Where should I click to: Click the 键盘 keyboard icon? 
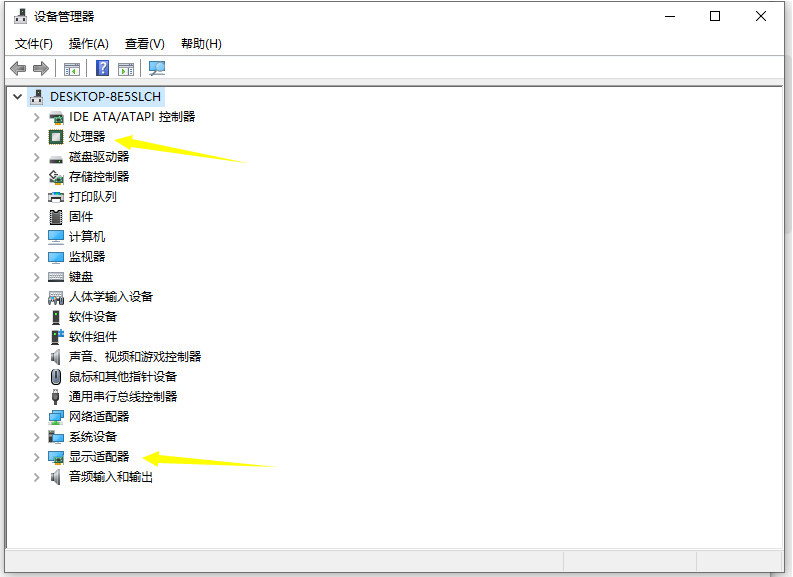pos(56,277)
